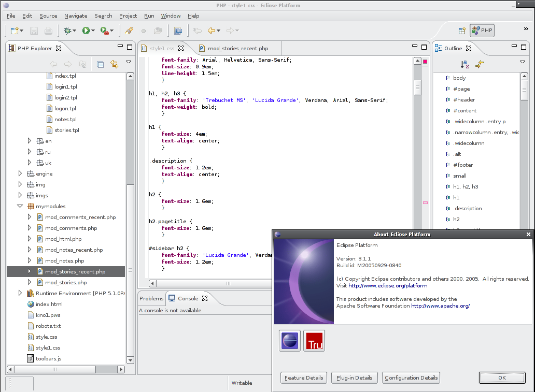Open the Debug button dropdown arrow
This screenshot has width=535, height=392.
pos(74,31)
